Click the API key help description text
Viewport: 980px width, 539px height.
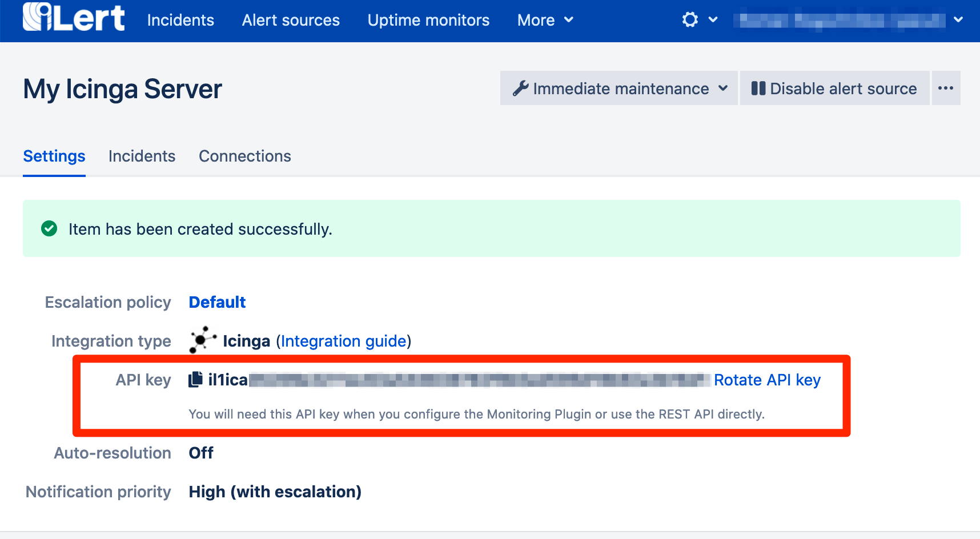[x=476, y=414]
